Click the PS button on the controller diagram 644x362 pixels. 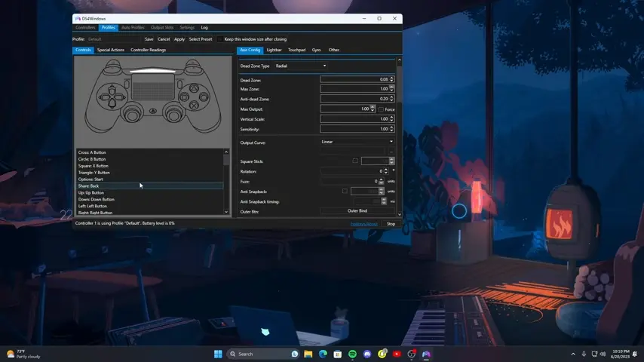coord(153,111)
